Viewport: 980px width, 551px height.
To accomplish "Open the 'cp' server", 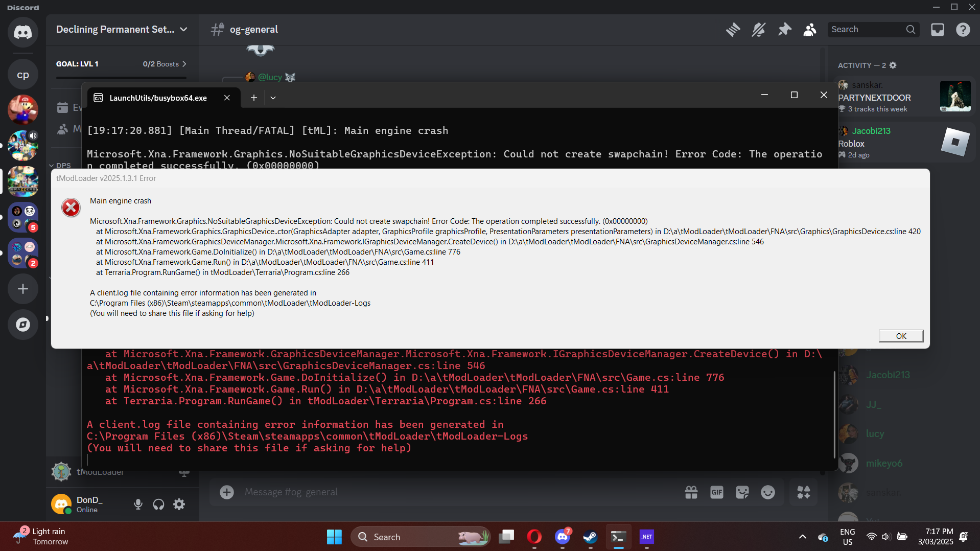I will (x=23, y=75).
